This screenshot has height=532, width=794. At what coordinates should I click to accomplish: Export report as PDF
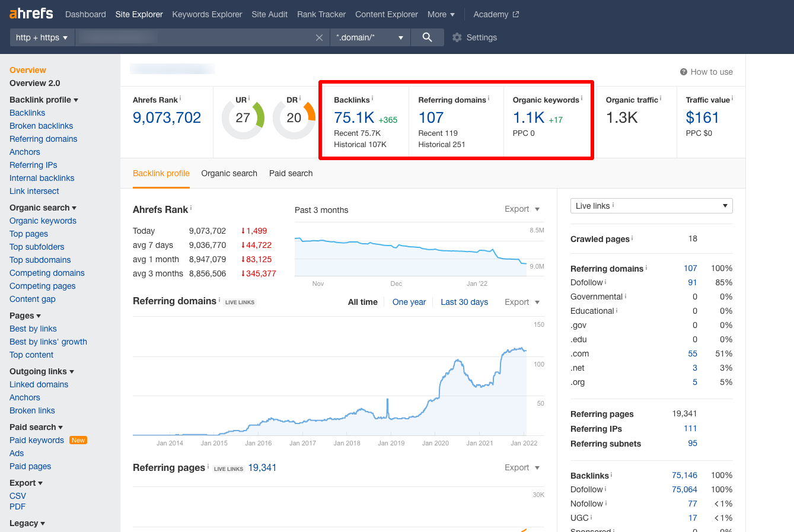pos(17,506)
